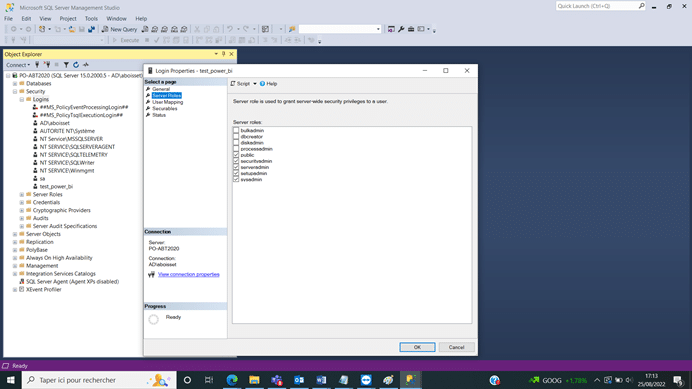Select the General page in Login Properties
Screen dimensions: 692x389
pyautogui.click(x=161, y=89)
